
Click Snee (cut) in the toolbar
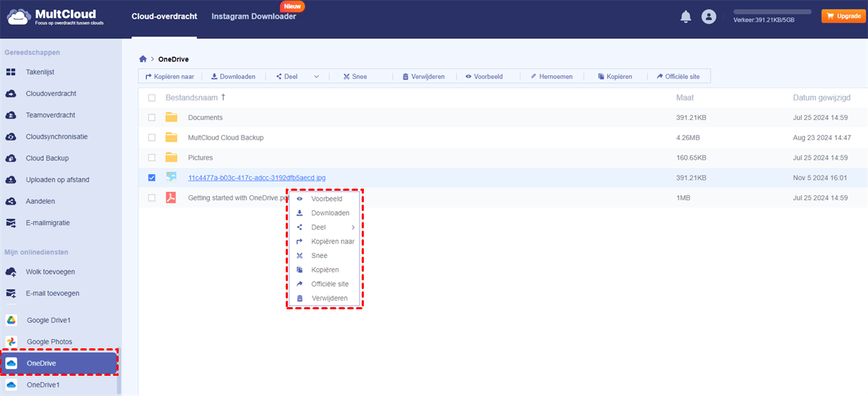click(355, 77)
